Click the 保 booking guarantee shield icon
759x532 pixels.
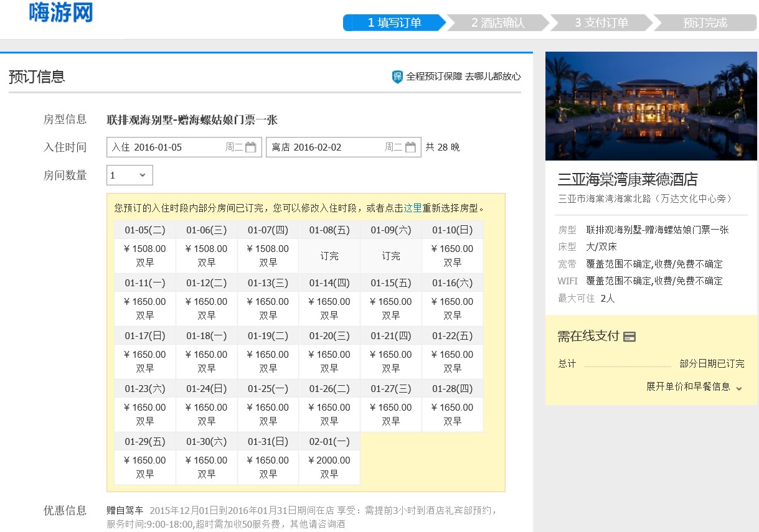click(397, 77)
